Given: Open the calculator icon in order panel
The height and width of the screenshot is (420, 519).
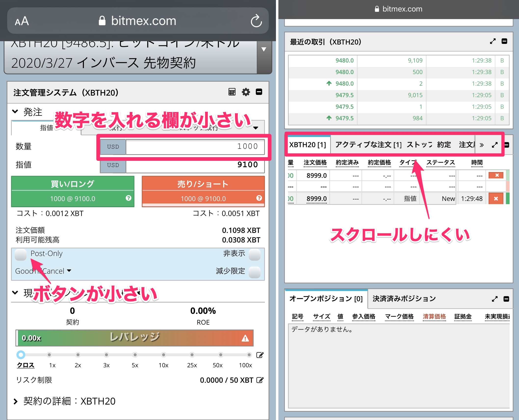Looking at the screenshot, I should [x=232, y=92].
